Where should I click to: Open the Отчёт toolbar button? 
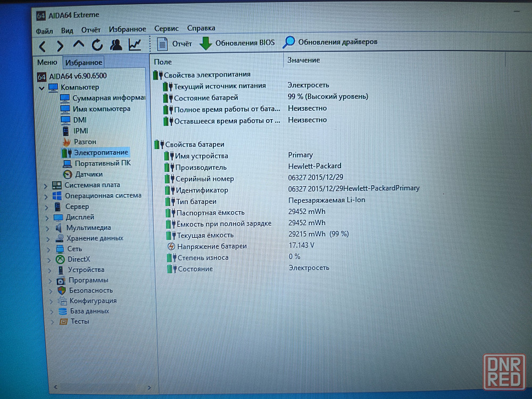point(175,44)
